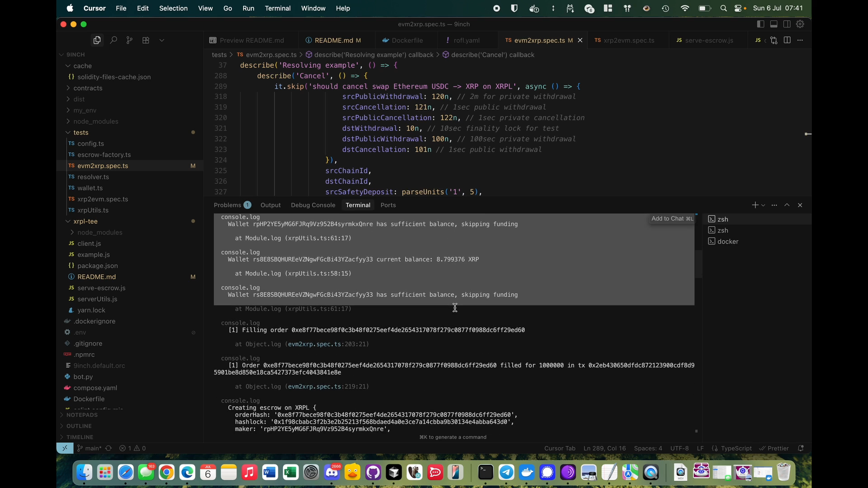Open Terminal menu in menu bar
The width and height of the screenshot is (868, 488).
click(278, 8)
